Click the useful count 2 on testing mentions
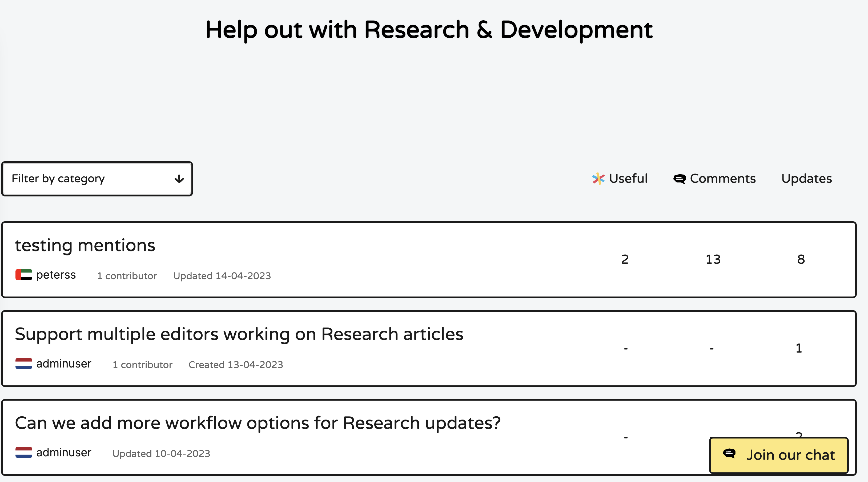This screenshot has height=482, width=868. point(625,259)
